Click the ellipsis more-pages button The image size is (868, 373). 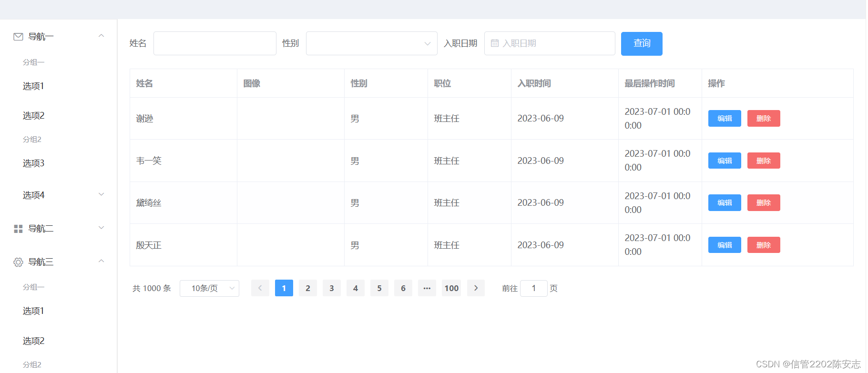click(x=427, y=288)
